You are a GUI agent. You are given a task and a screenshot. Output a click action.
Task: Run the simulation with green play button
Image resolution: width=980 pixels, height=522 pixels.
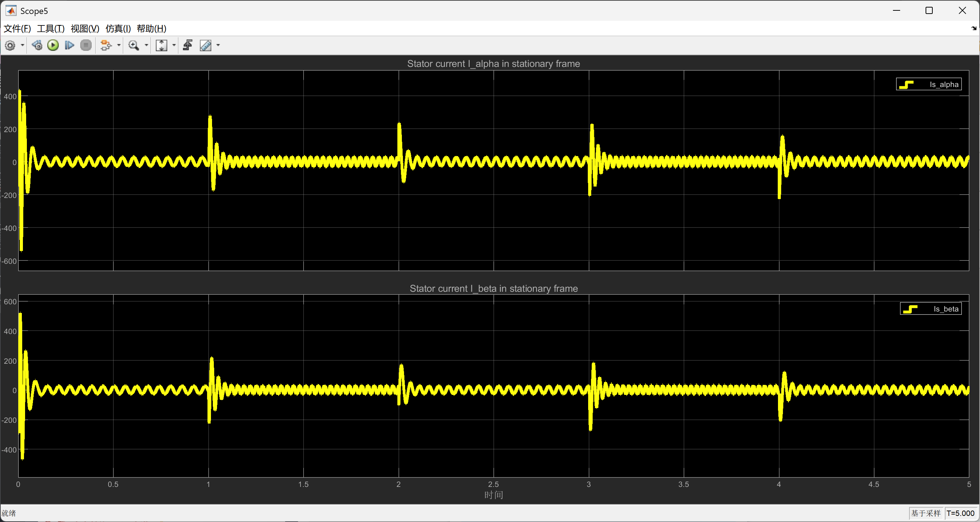(x=53, y=45)
